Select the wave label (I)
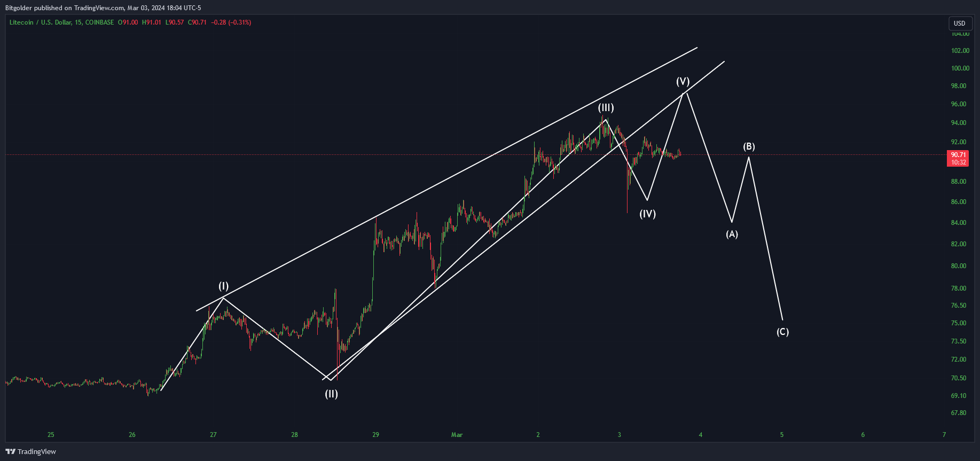Screen dimensions: 980x461 [x=223, y=286]
